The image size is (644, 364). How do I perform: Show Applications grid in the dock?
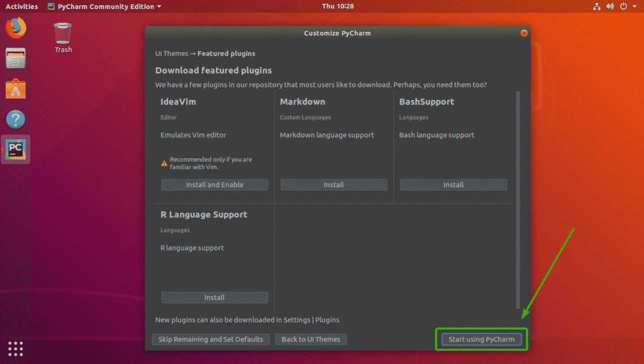coord(16,349)
